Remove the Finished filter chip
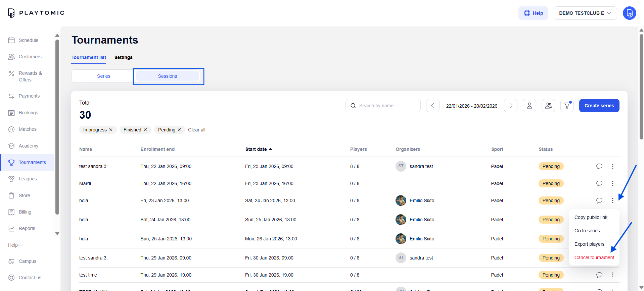Viewport: 644px width, 291px height. tap(145, 130)
